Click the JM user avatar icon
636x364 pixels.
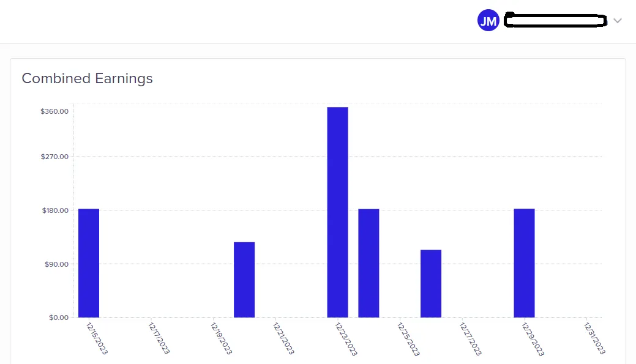pos(488,21)
